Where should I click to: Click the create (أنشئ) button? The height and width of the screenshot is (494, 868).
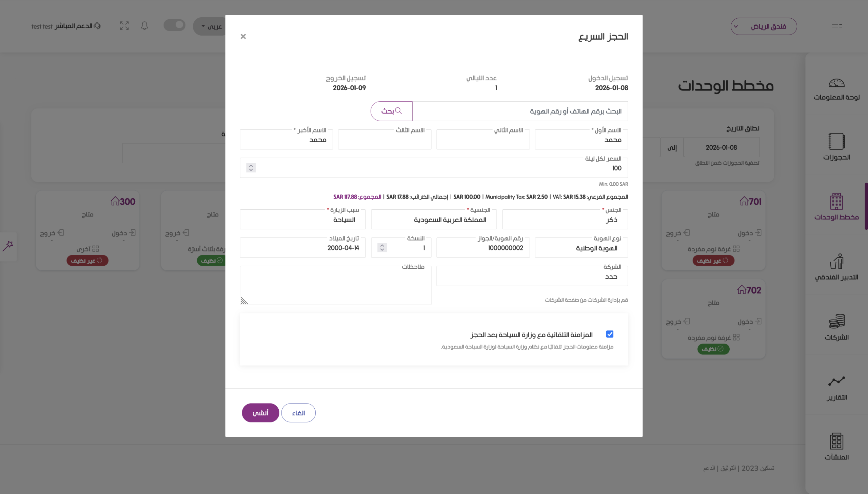click(260, 413)
